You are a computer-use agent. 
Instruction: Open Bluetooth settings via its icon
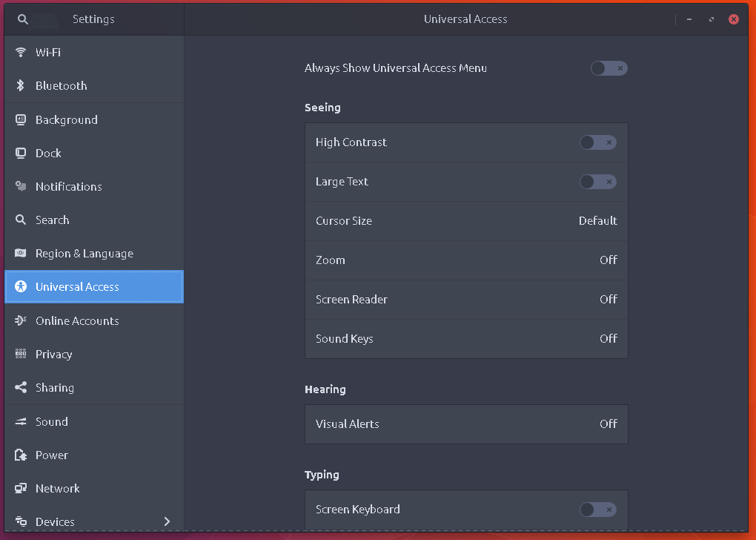click(20, 85)
